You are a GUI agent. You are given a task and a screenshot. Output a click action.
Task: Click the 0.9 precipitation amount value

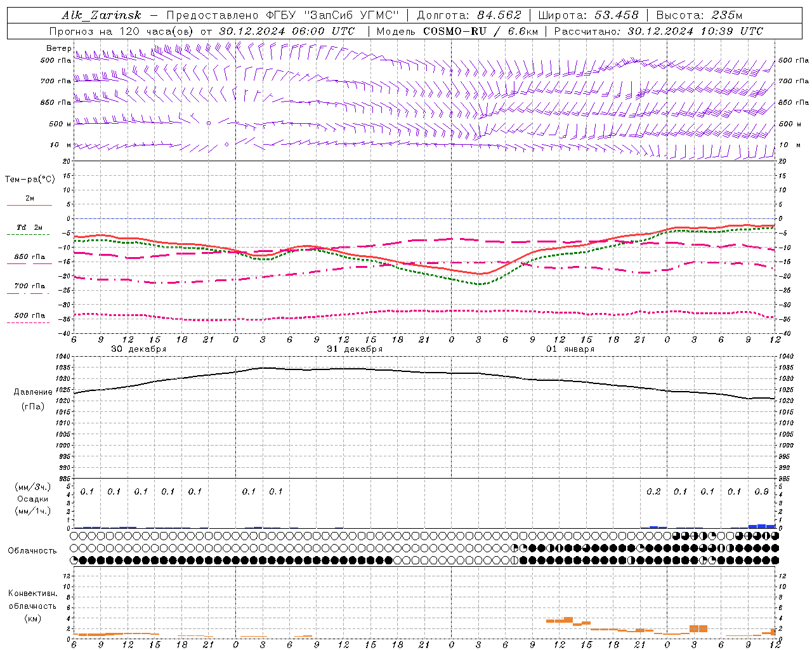click(x=761, y=492)
